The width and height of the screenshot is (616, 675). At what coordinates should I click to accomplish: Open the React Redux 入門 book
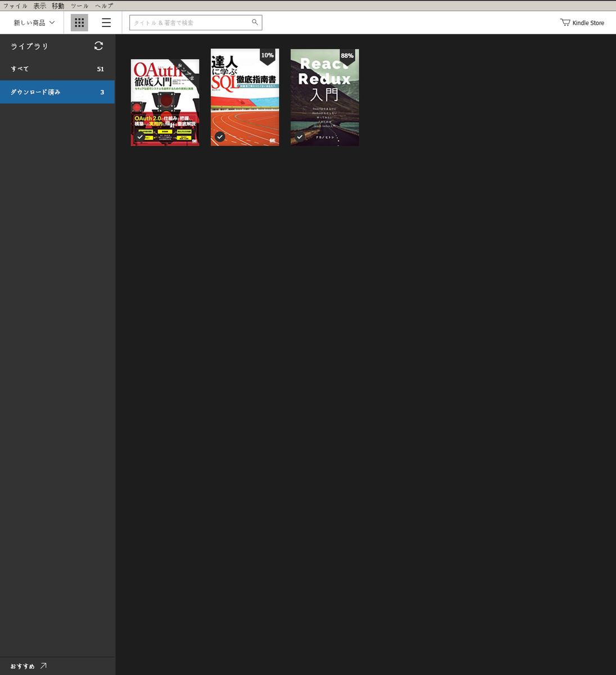click(x=325, y=97)
